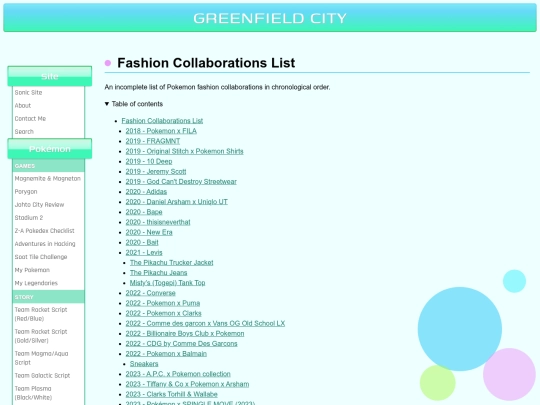Jump to Sneakers subsection
540x405 pixels.
[144, 364]
